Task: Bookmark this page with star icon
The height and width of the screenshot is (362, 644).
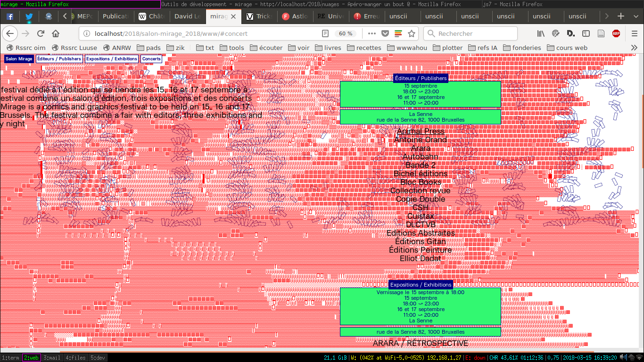Action: 412,33
